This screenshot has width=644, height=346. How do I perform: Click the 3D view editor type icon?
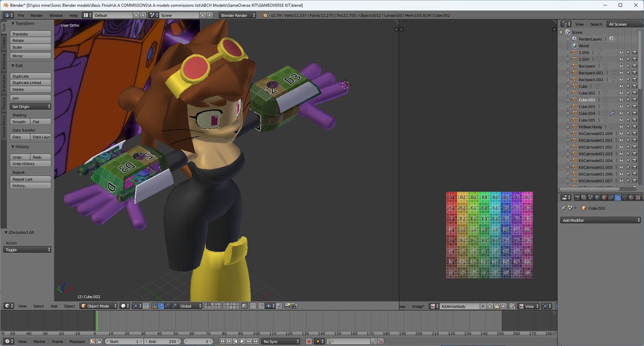[x=9, y=306]
